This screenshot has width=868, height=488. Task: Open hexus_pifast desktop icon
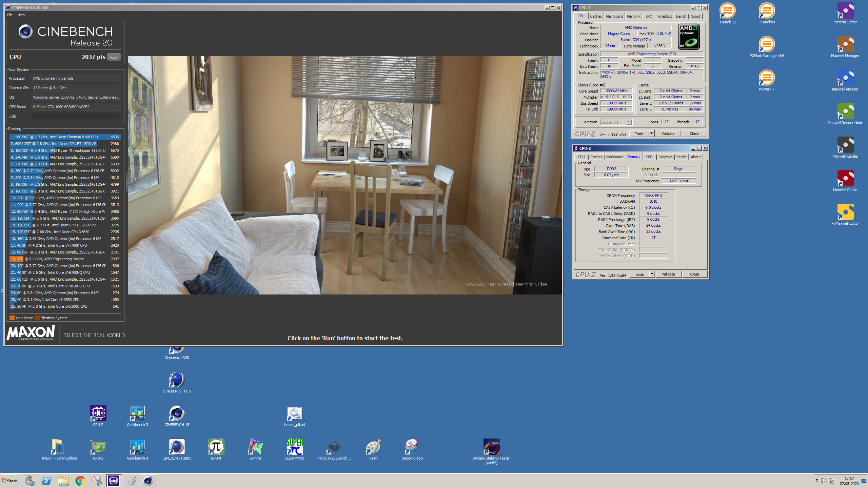(x=295, y=416)
